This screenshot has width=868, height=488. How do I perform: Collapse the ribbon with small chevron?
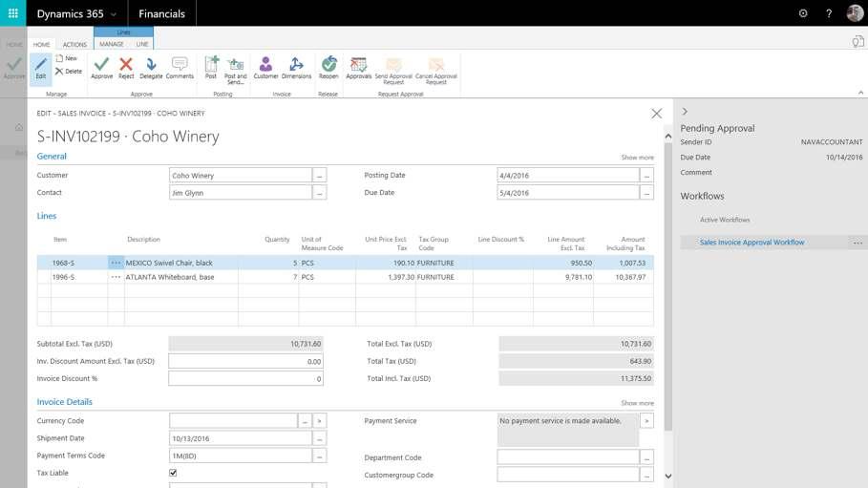click(860, 93)
